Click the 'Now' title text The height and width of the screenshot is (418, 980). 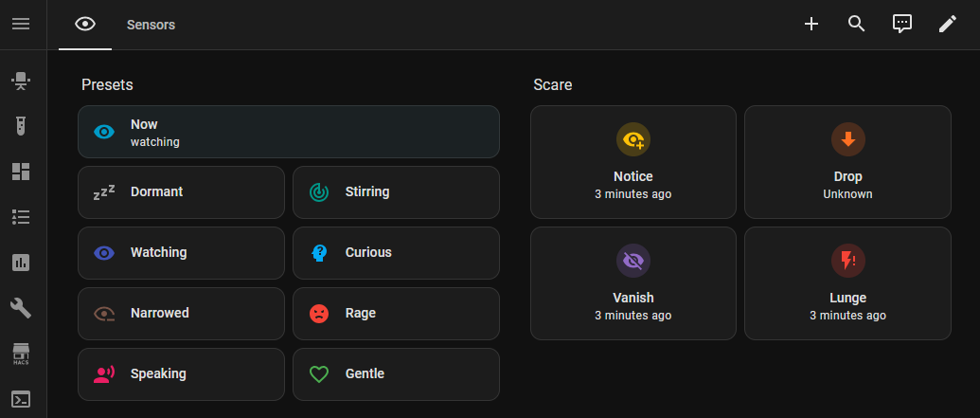coord(144,124)
